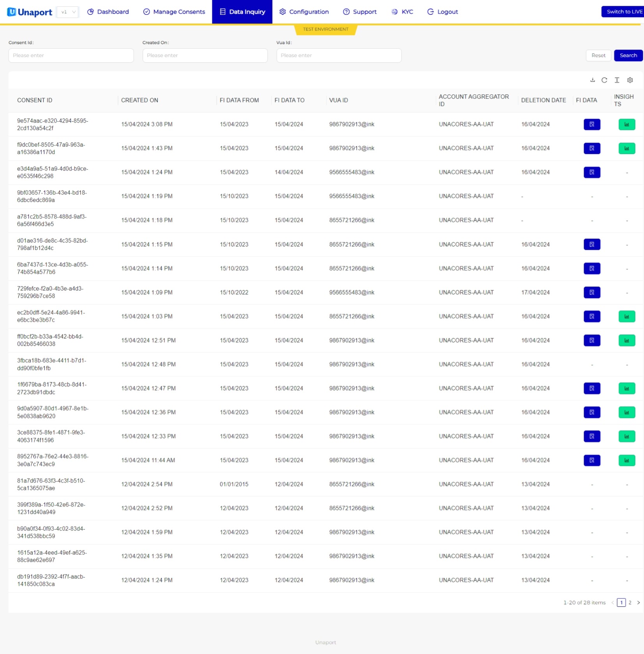Open Configuration menu
Image resolution: width=644 pixels, height=654 pixels.
click(304, 12)
